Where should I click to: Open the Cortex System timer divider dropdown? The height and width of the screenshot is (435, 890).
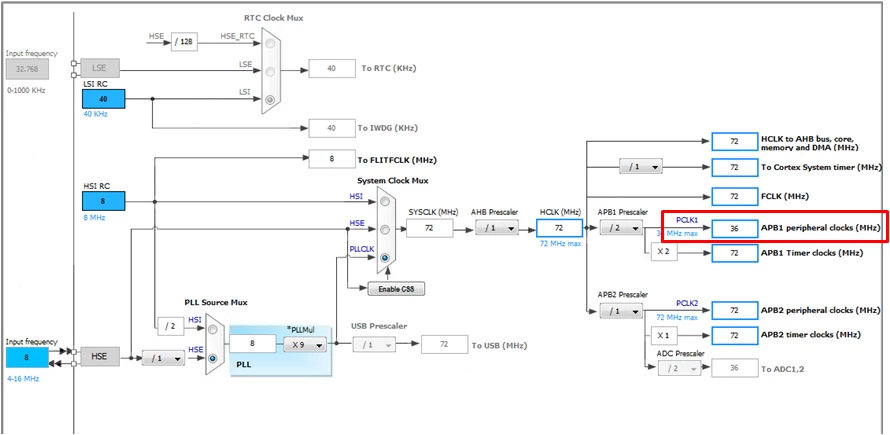641,168
